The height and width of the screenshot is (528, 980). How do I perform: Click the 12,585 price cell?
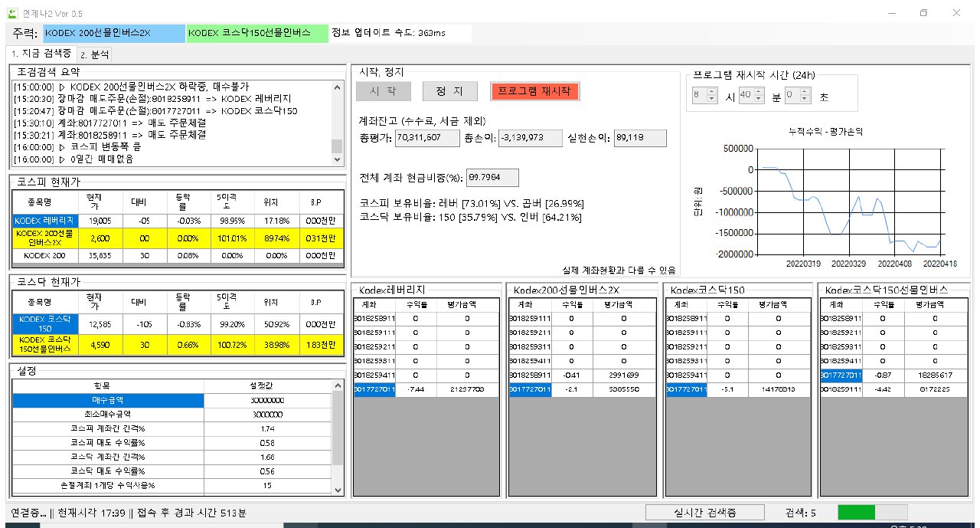pyautogui.click(x=100, y=323)
